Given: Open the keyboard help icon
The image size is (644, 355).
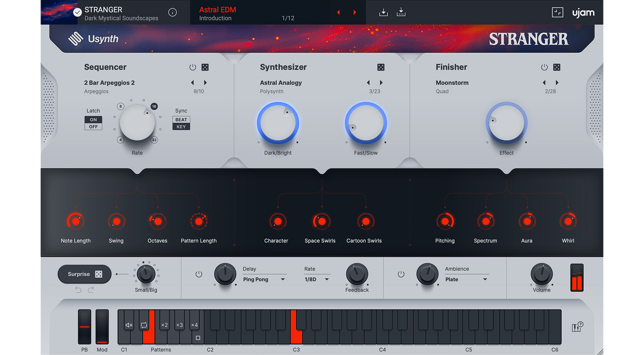Looking at the screenshot, I should tap(577, 327).
